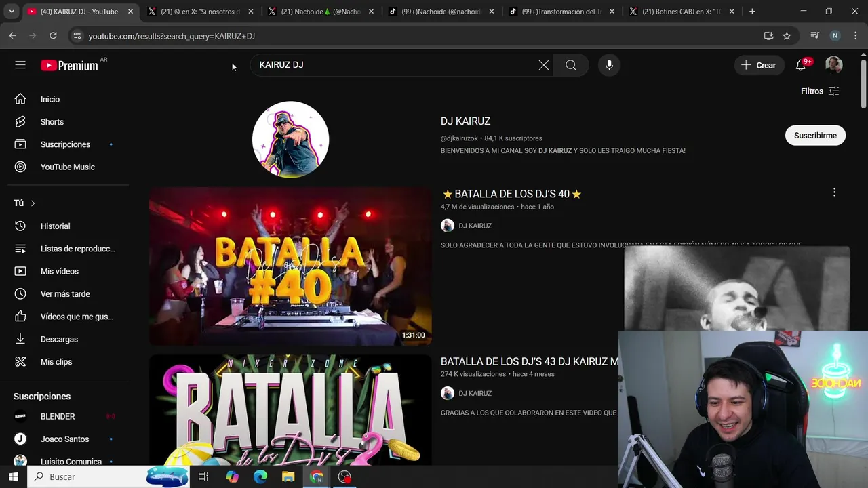Viewport: 868px width, 488px height.
Task: Open the account avatar menu
Action: (833, 65)
